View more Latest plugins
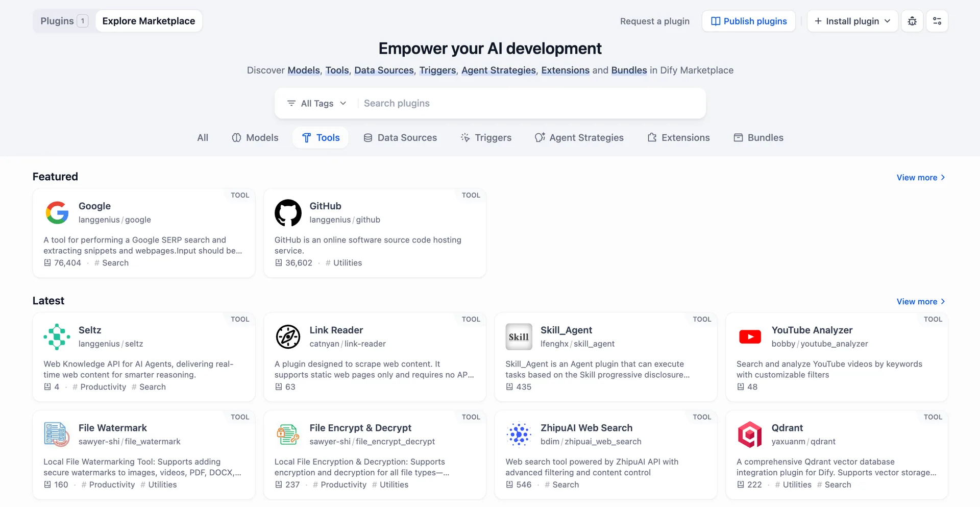 click(921, 302)
